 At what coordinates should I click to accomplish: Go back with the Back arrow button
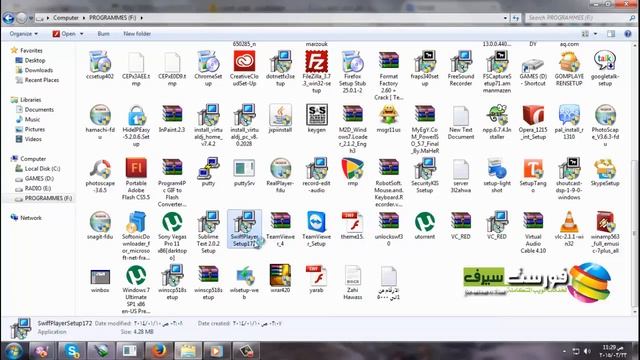coord(8,18)
